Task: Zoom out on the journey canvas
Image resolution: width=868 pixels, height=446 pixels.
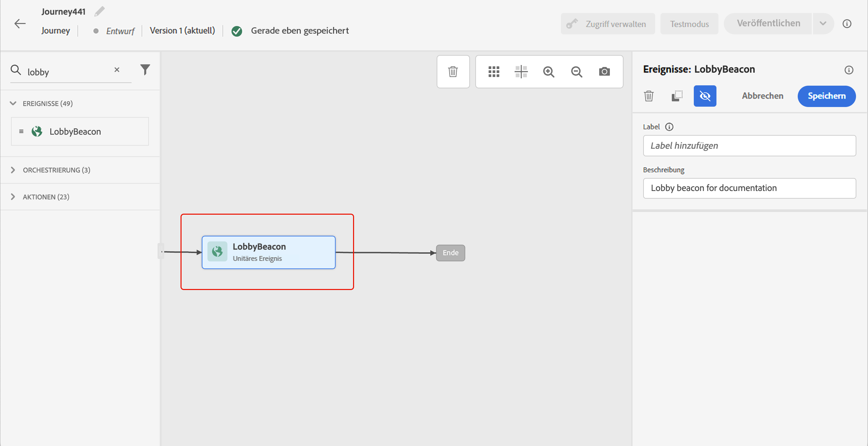Action: pos(577,71)
